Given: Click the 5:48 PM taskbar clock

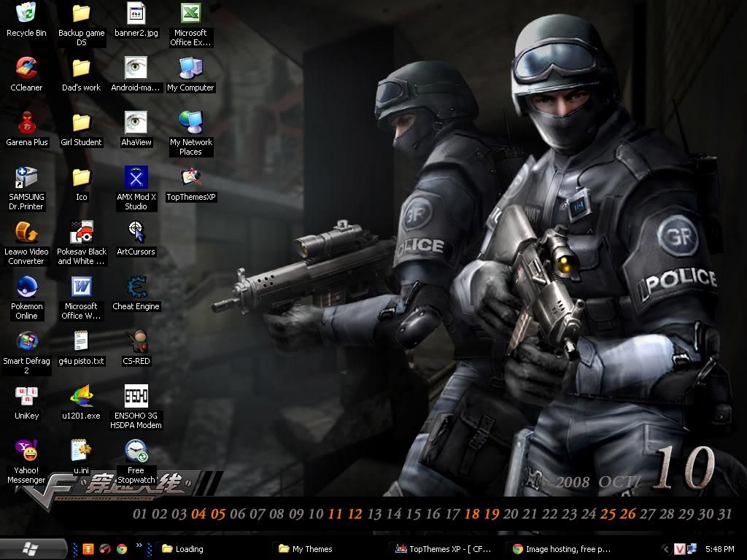Looking at the screenshot, I should 720,549.
